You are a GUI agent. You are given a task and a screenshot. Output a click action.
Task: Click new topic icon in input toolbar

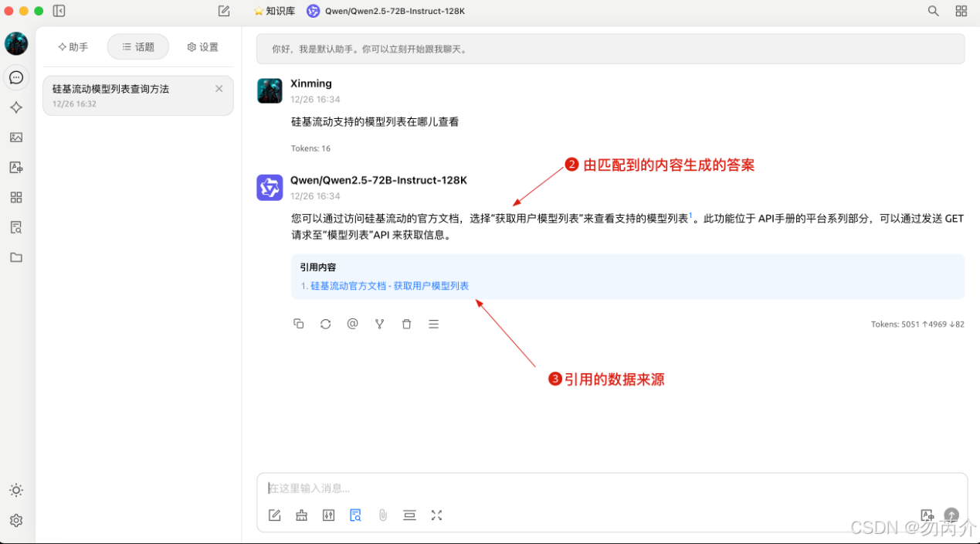coord(274,515)
